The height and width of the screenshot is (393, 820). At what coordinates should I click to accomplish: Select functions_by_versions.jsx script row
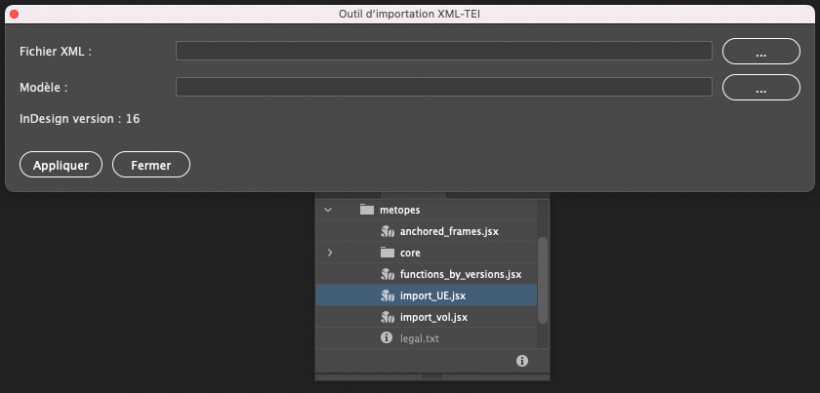pos(426,274)
